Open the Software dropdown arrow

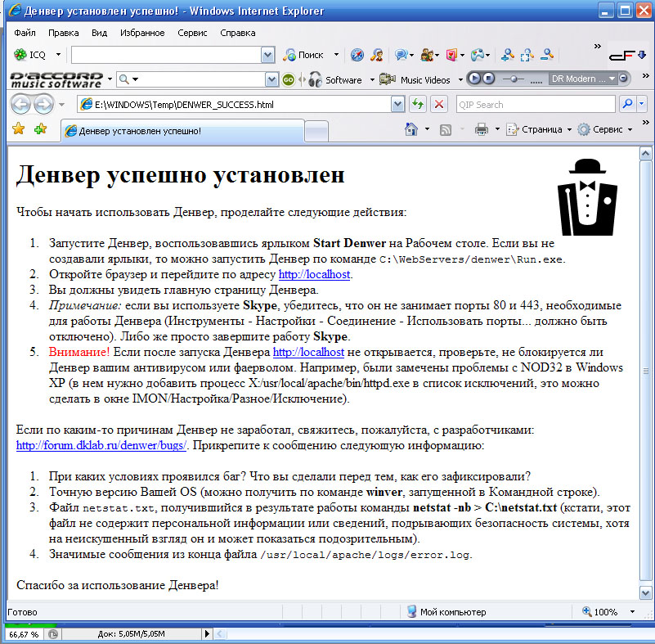372,79
